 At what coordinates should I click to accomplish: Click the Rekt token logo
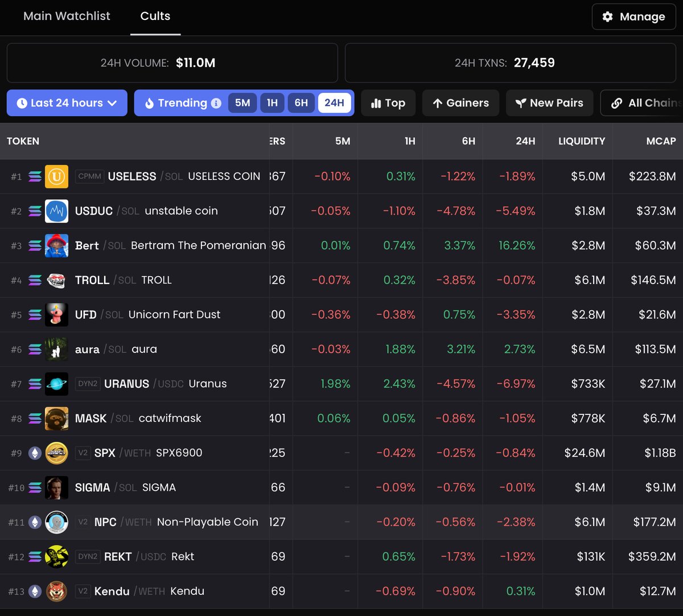pos(56,557)
